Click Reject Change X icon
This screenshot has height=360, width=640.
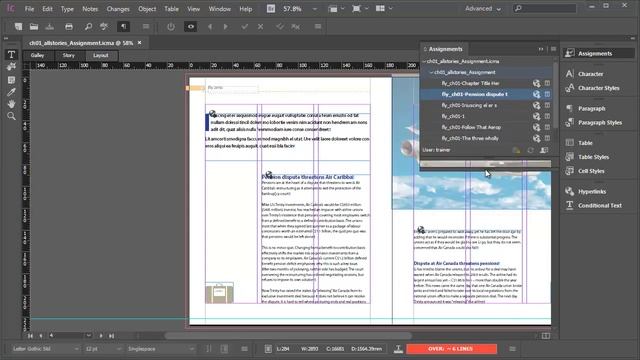point(260,27)
